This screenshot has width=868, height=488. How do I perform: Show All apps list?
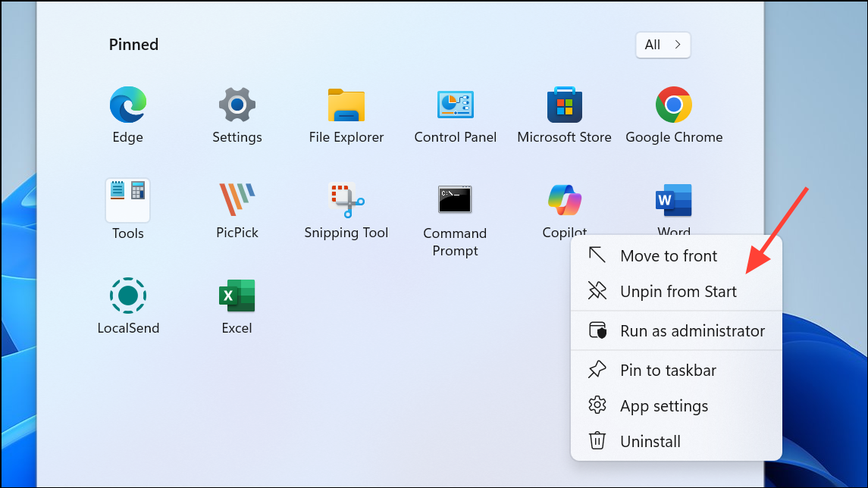coord(663,45)
